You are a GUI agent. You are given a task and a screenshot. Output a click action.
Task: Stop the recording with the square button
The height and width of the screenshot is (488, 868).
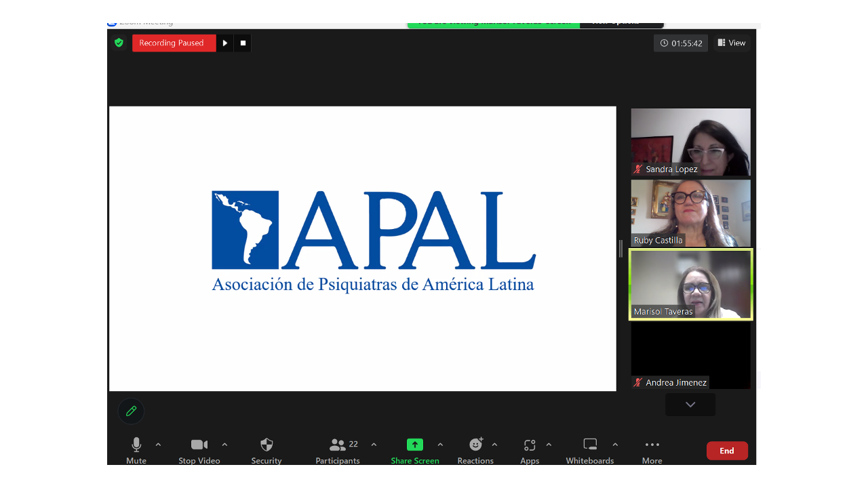tap(243, 43)
